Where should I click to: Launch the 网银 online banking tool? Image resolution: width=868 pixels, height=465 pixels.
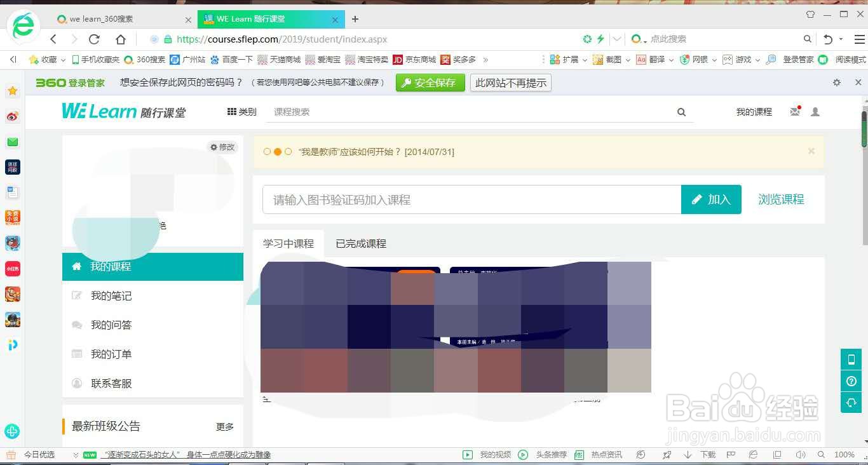pyautogui.click(x=693, y=59)
